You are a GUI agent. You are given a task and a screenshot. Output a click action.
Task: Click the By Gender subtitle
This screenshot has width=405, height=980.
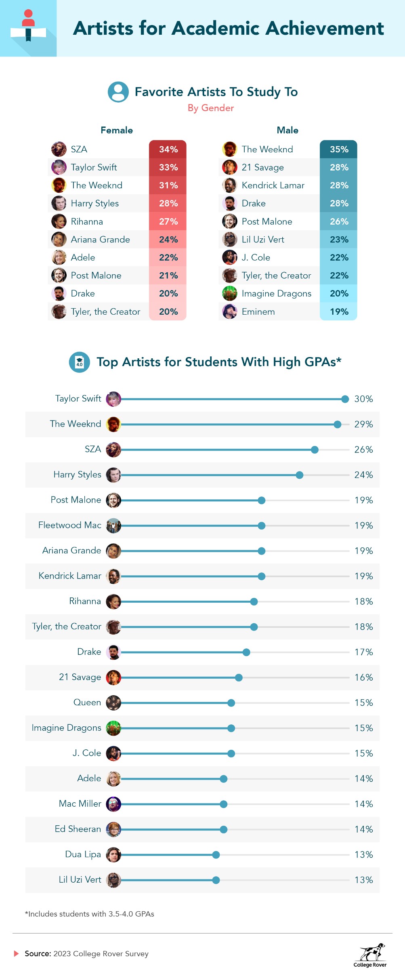click(x=211, y=108)
